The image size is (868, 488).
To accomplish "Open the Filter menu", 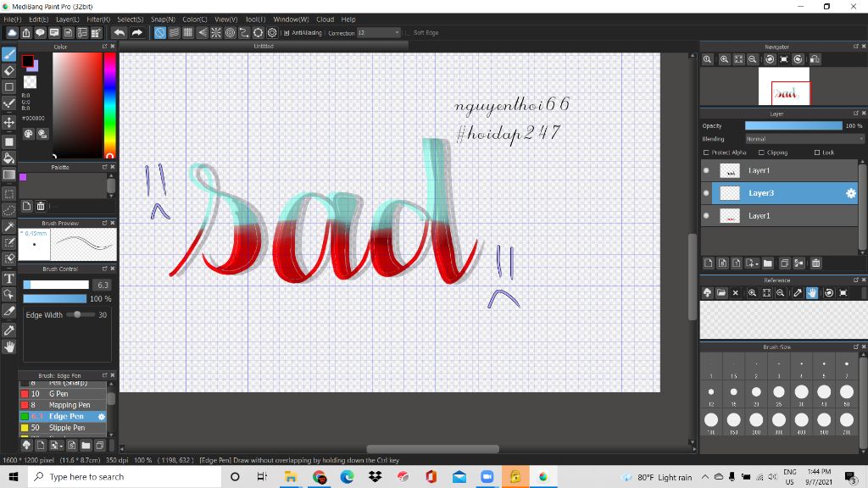I will tap(98, 19).
